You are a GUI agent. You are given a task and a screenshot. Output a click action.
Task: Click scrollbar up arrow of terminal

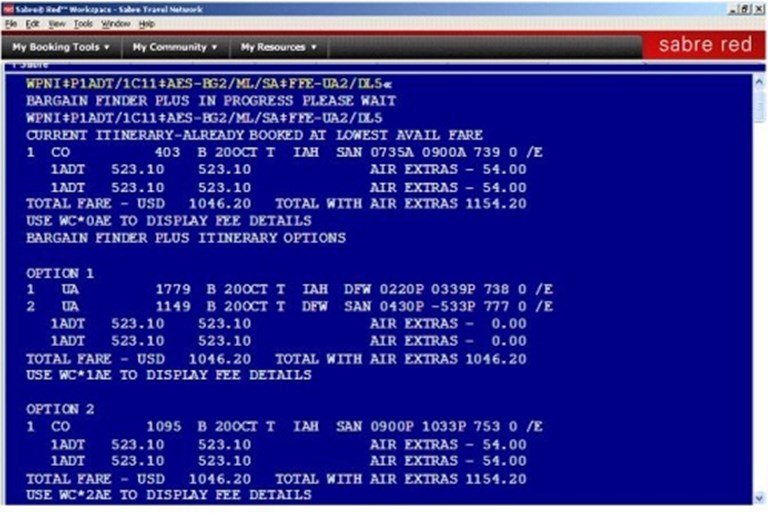coord(759,81)
